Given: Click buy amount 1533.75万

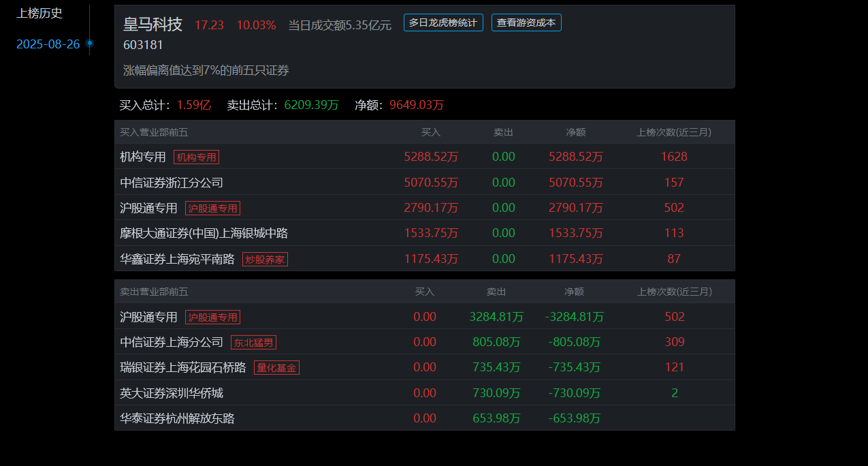Looking at the screenshot, I should point(431,233).
